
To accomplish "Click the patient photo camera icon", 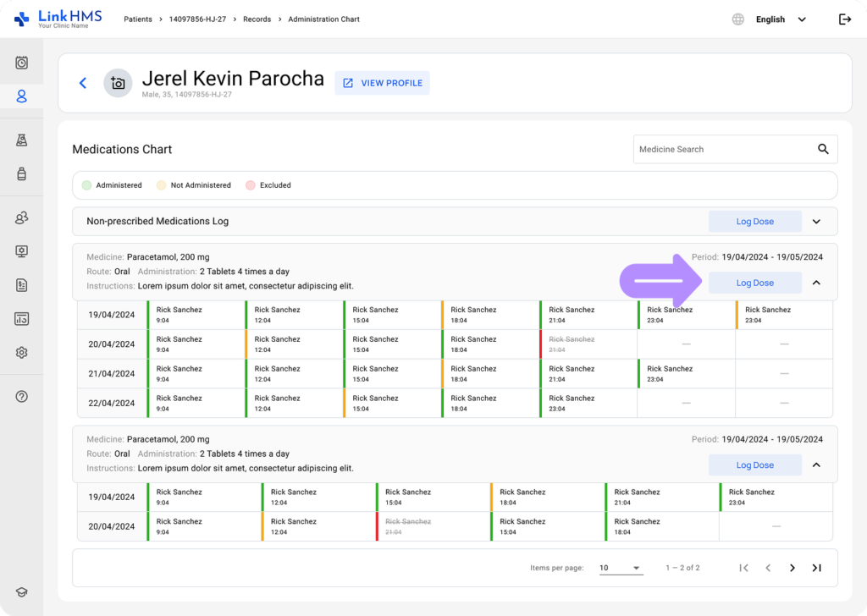I will coord(118,83).
